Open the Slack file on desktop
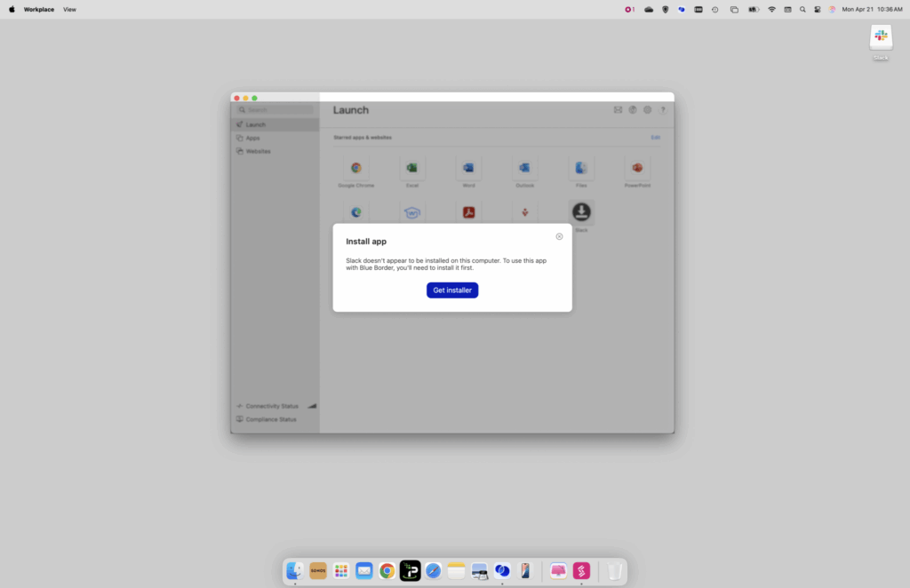 click(x=881, y=39)
